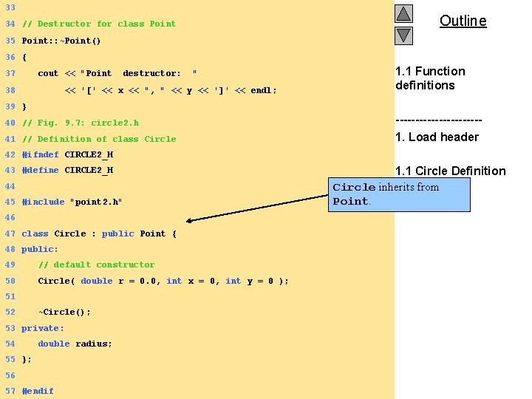Click the 'private:' keyword on line 53

coord(42,328)
